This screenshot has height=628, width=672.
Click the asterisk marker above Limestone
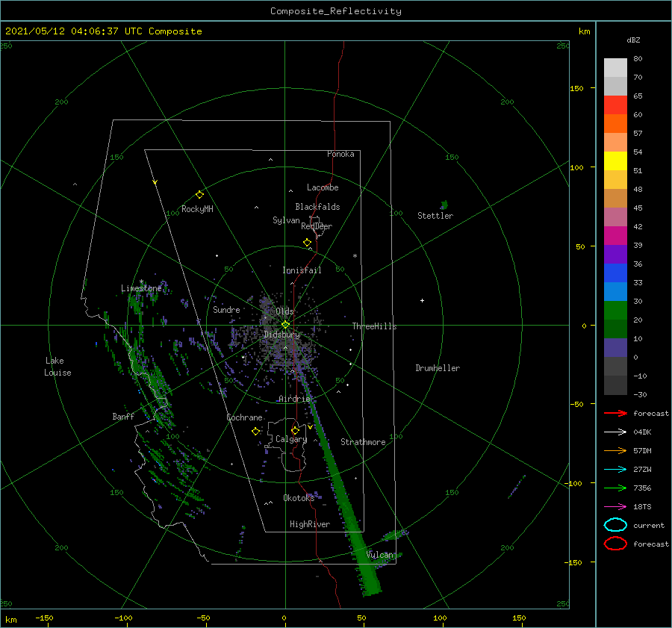141,282
